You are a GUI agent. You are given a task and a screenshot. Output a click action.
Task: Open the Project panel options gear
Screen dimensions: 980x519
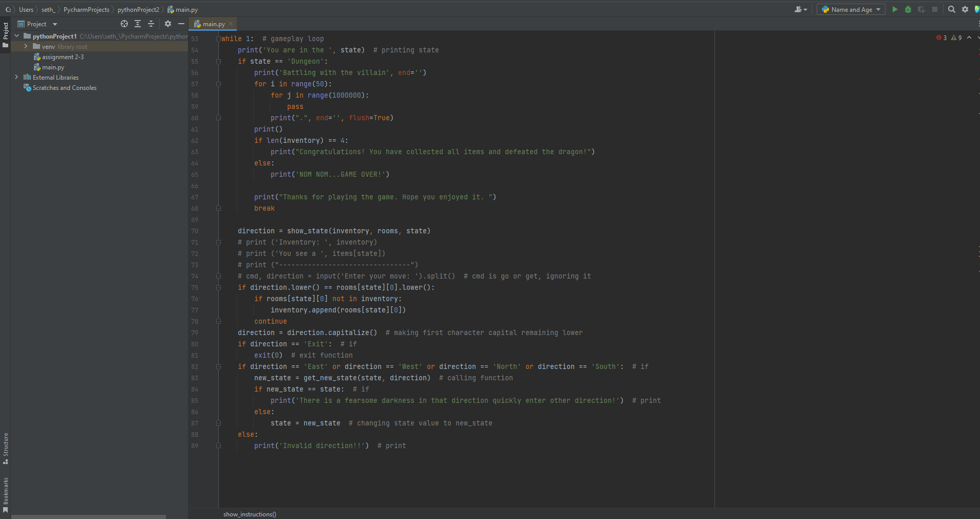[168, 24]
